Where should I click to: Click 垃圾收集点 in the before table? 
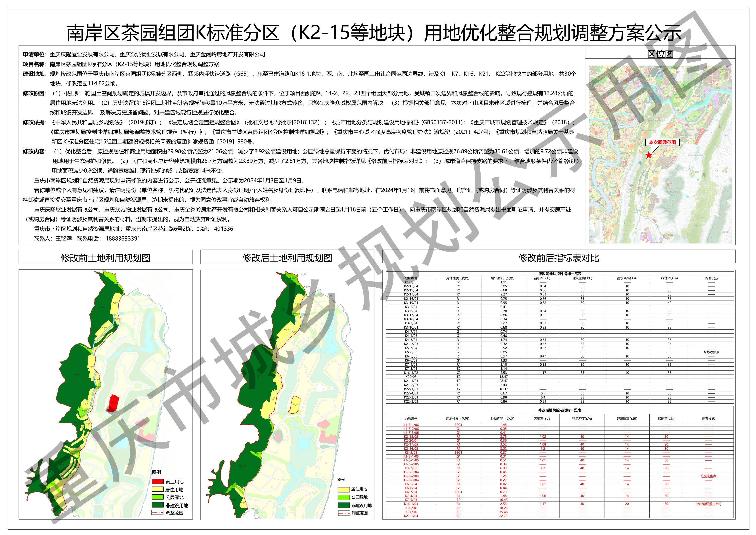712,352
